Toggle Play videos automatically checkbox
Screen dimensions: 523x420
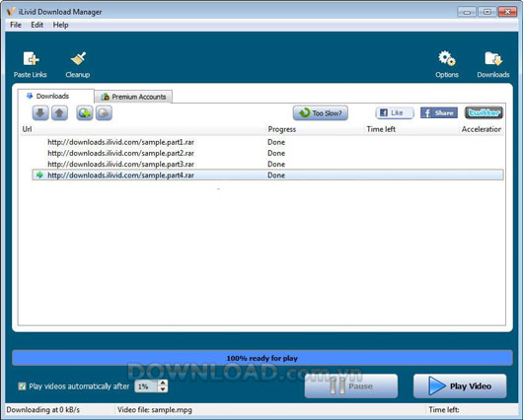22,386
